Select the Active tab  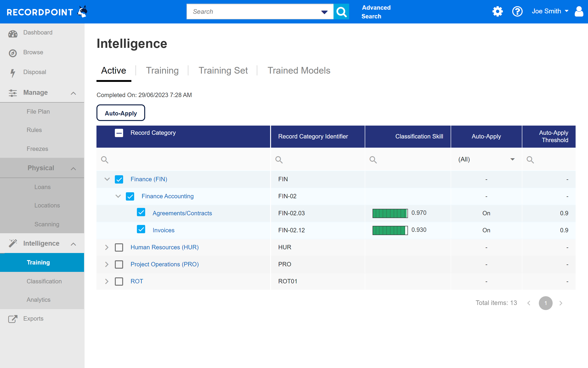pyautogui.click(x=114, y=71)
